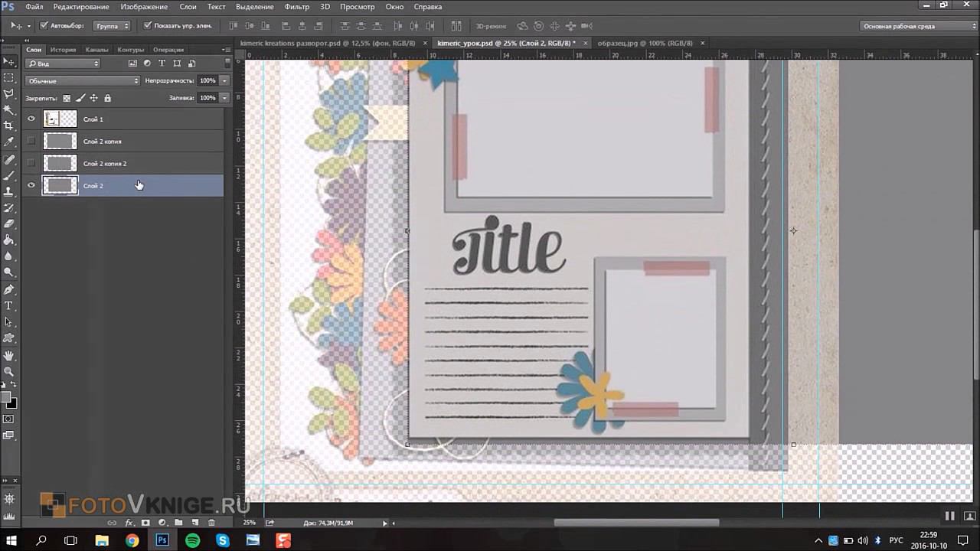Select the Dodge tool
Screen dimensions: 980x551
(x=9, y=272)
